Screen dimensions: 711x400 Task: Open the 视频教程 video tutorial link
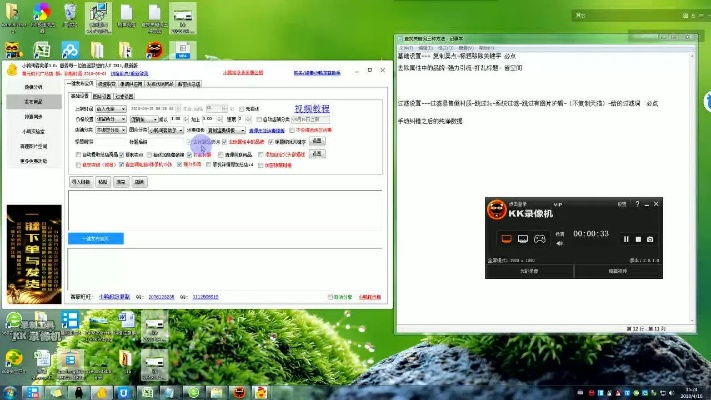311,108
